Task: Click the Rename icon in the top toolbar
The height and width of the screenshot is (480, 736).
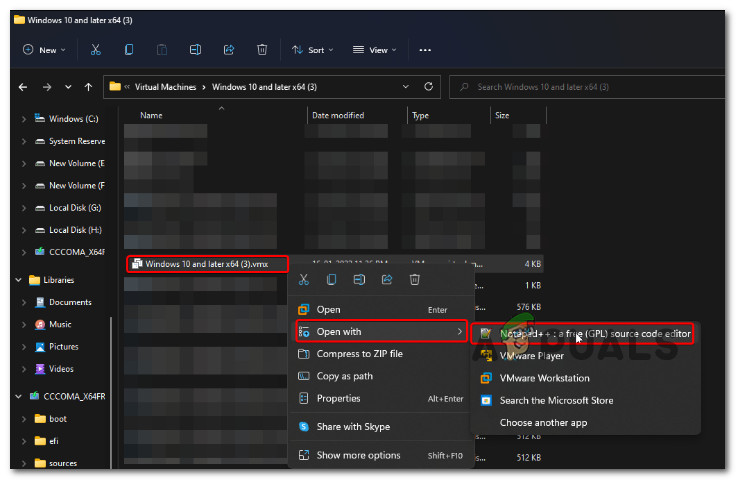Action: coord(196,49)
